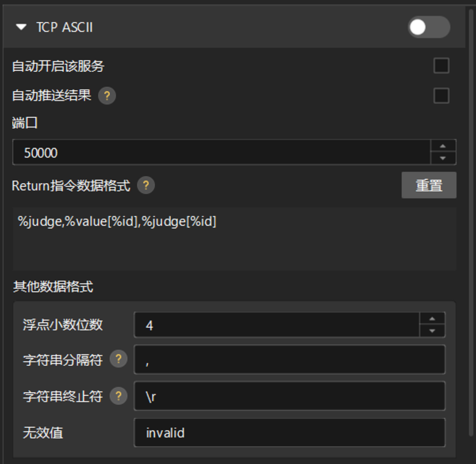Enable the 自动开启该服务 checkbox
The height and width of the screenshot is (464, 476).
click(441, 66)
